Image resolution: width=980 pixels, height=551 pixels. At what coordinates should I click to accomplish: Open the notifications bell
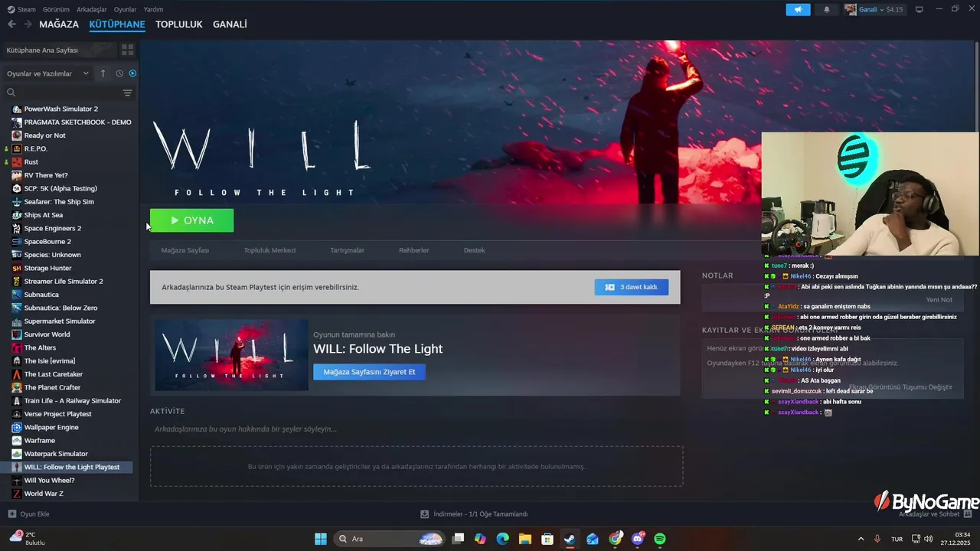coord(827,9)
